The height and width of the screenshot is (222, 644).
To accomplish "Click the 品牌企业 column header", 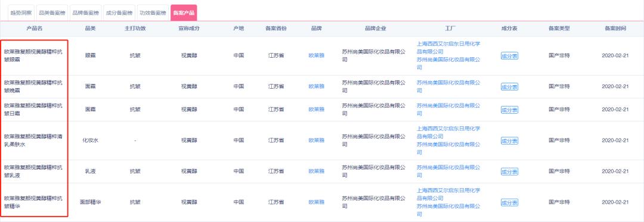I will 376,29.
